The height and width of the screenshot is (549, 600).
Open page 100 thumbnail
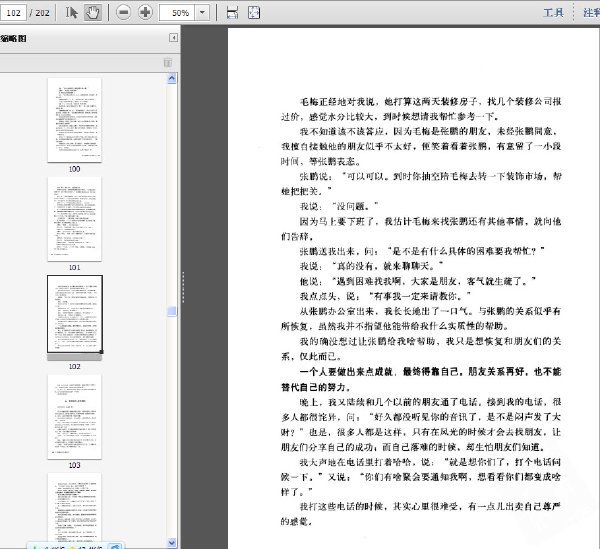pyautogui.click(x=75, y=120)
